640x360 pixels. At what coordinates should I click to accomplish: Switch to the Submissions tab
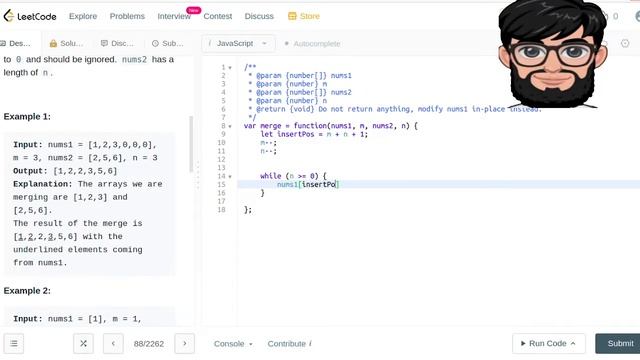tap(168, 43)
